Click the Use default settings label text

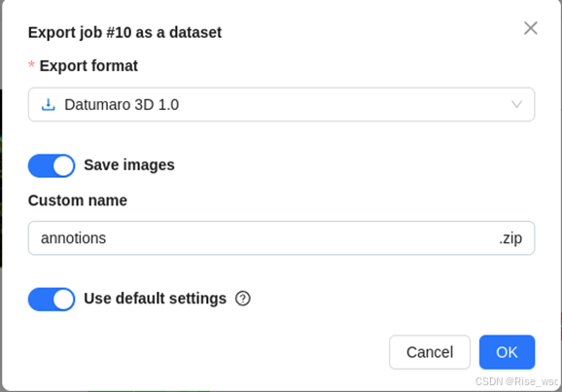(x=156, y=299)
